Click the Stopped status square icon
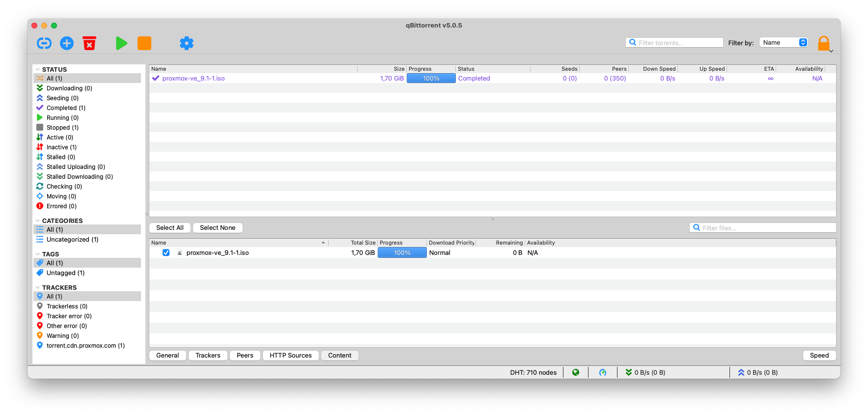 click(x=40, y=127)
